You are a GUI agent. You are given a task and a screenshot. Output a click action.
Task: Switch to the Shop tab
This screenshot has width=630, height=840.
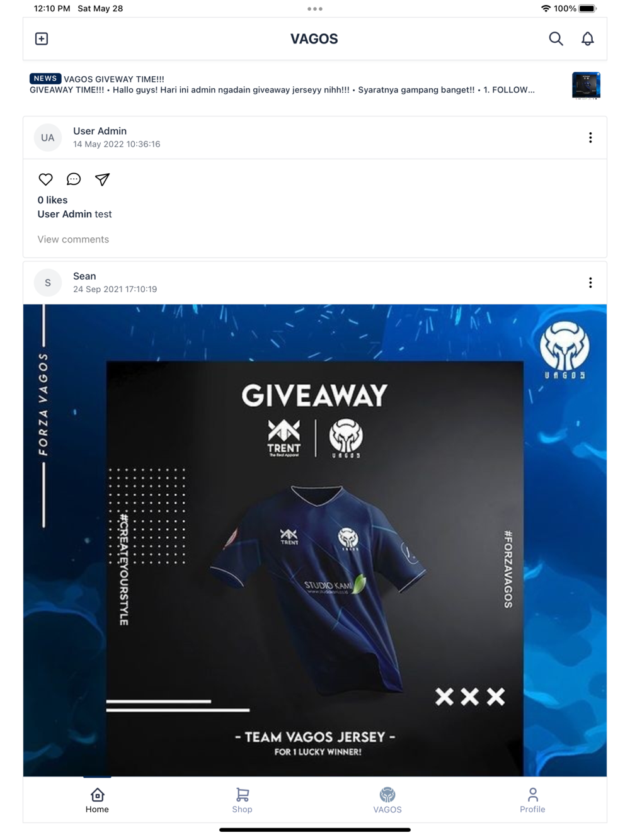pyautogui.click(x=242, y=800)
